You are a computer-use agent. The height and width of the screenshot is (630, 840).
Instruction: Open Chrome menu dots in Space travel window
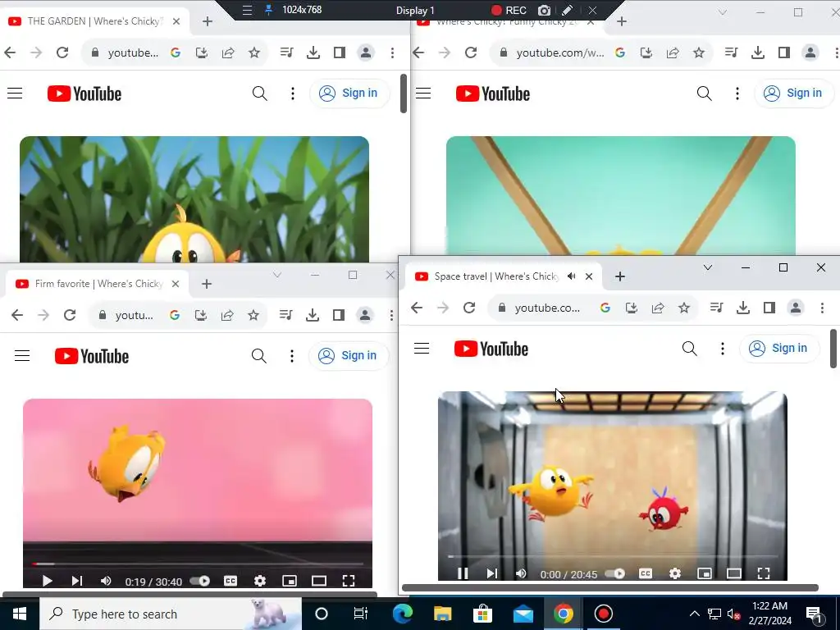tap(822, 308)
